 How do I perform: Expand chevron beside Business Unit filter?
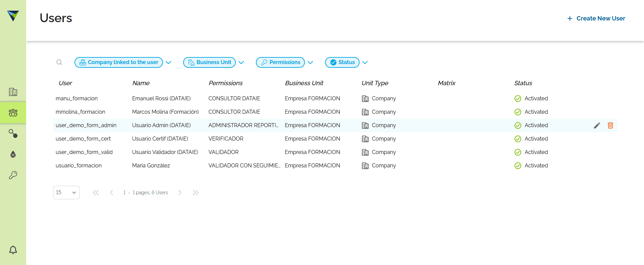click(x=241, y=62)
